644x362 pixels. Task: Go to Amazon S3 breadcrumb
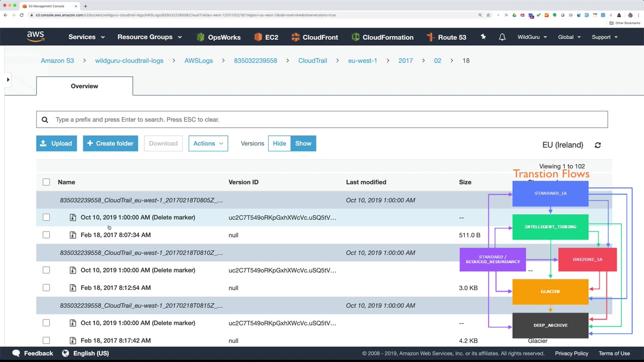click(x=57, y=60)
